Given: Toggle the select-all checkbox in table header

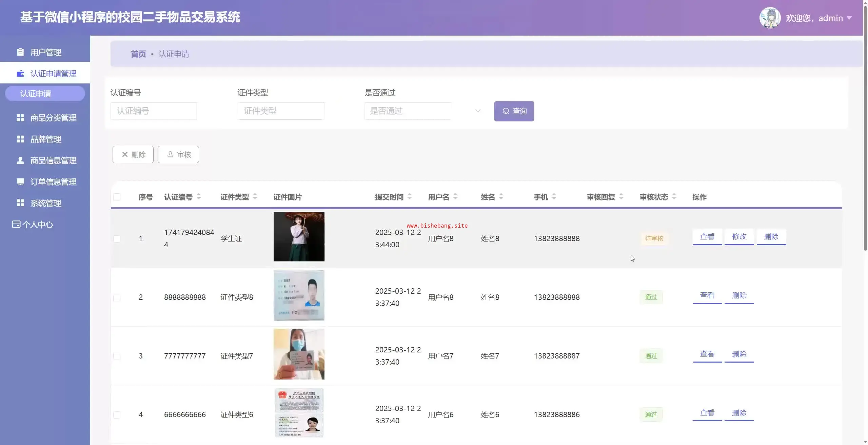Looking at the screenshot, I should [117, 197].
